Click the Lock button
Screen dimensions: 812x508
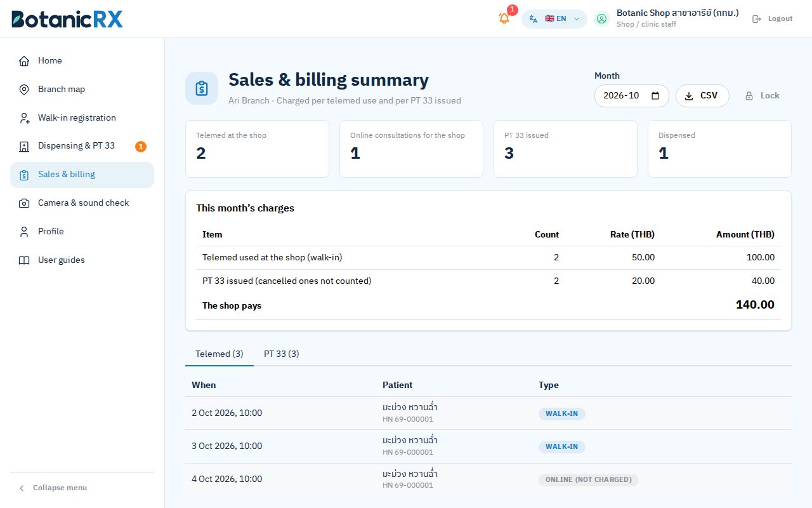pyautogui.click(x=762, y=96)
